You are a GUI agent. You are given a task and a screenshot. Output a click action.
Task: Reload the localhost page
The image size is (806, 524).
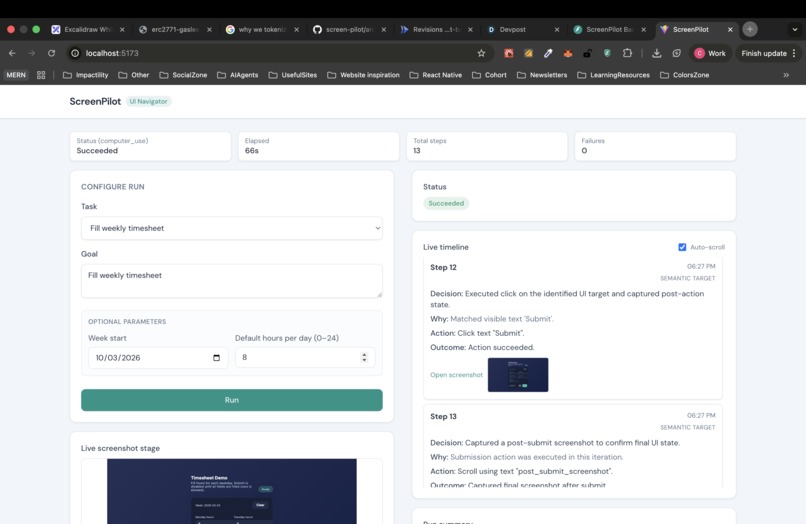[x=51, y=53]
